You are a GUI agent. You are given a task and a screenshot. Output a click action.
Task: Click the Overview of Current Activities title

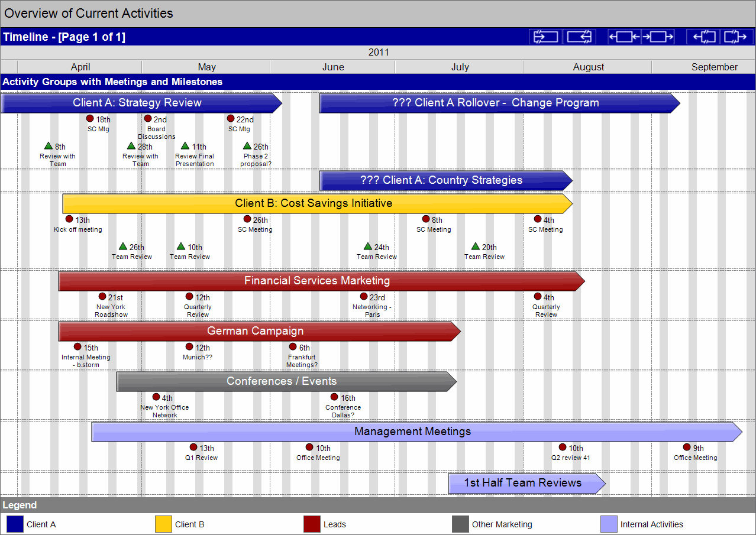coord(89,13)
